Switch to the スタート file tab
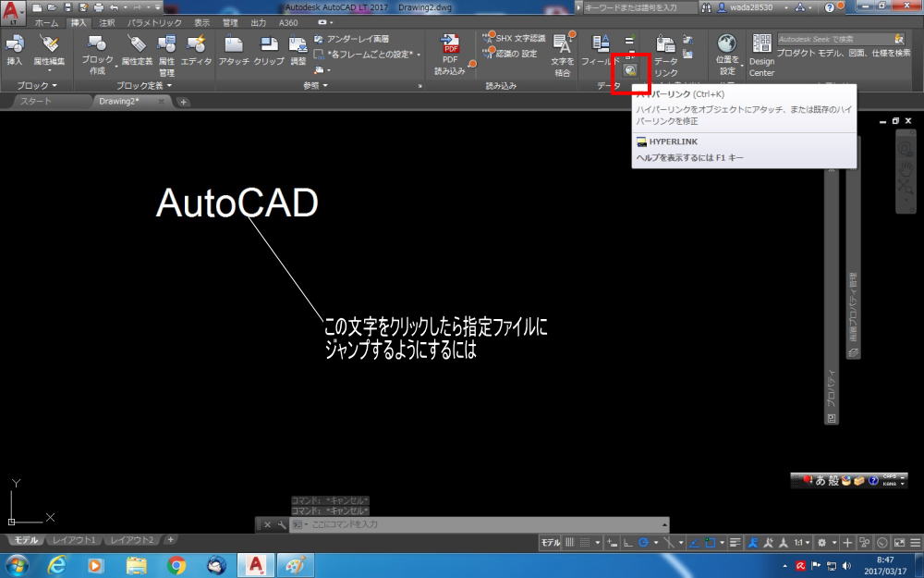This screenshot has width=924, height=578. coord(37,102)
